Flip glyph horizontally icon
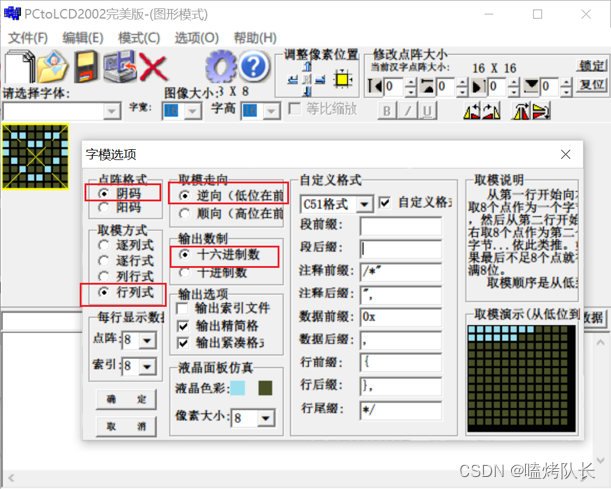The image size is (611, 489). [x=521, y=111]
